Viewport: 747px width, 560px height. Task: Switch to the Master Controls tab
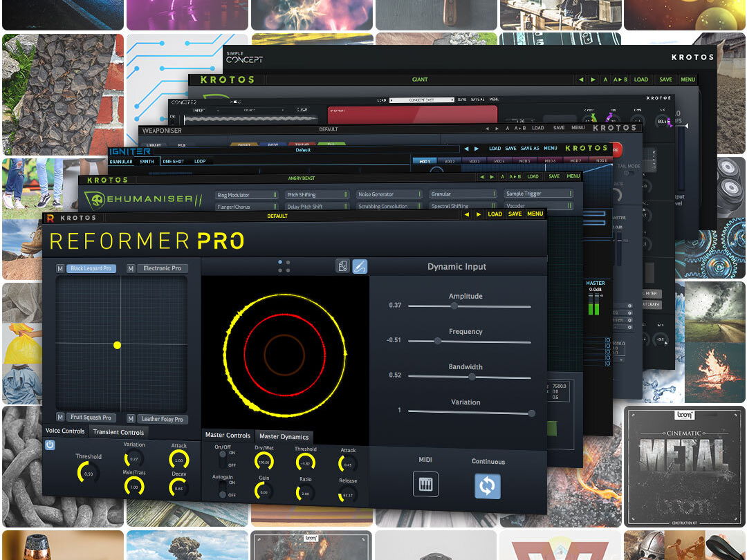tap(228, 436)
